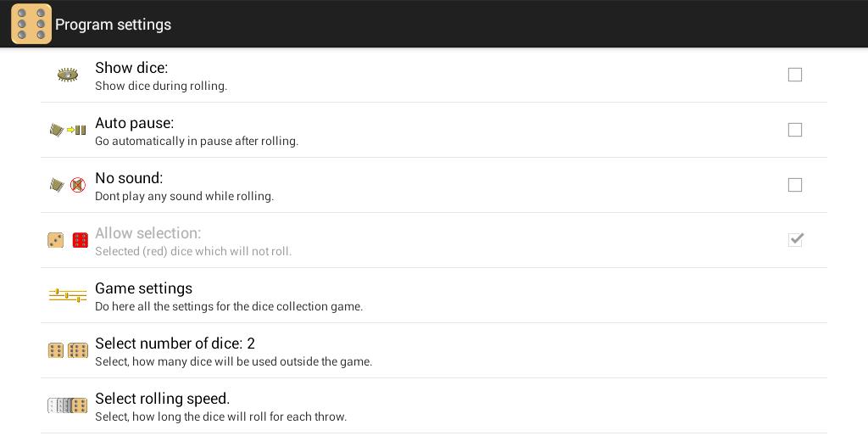Click the Program settings title text
Viewport: 868px width, 447px height.
[113, 25]
